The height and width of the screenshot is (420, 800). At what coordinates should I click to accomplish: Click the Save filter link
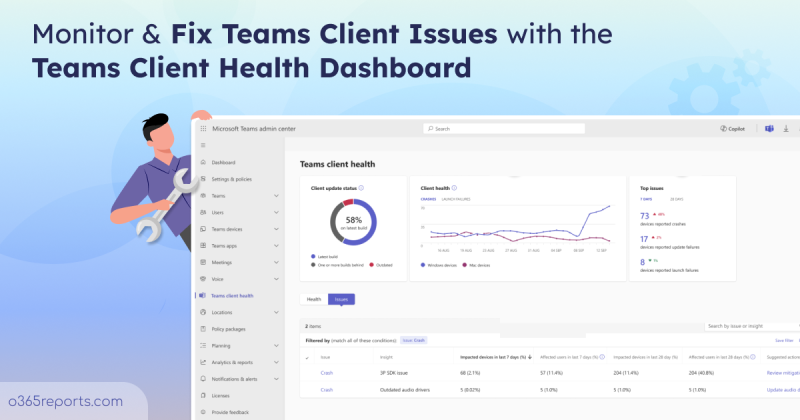coord(771,340)
